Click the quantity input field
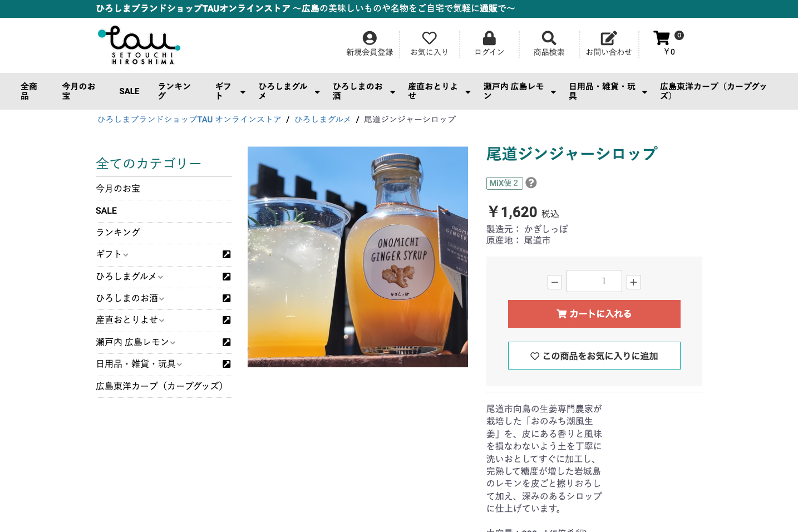The width and height of the screenshot is (798, 532). [594, 281]
